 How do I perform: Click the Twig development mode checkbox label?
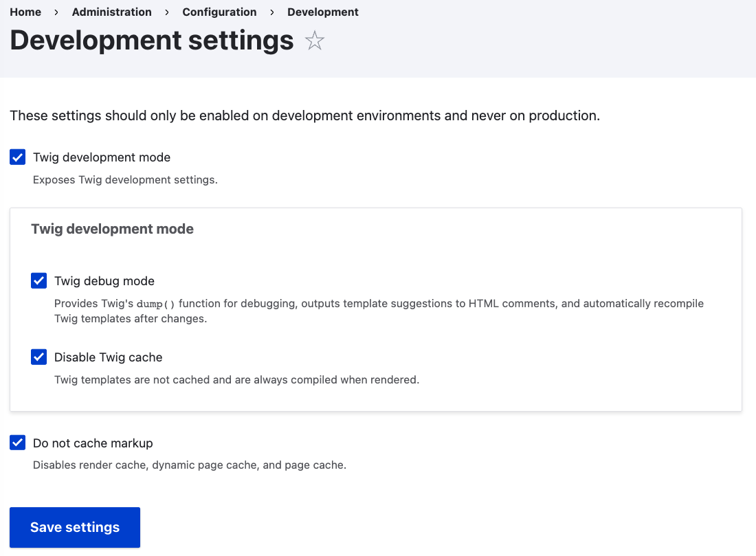[x=102, y=157]
